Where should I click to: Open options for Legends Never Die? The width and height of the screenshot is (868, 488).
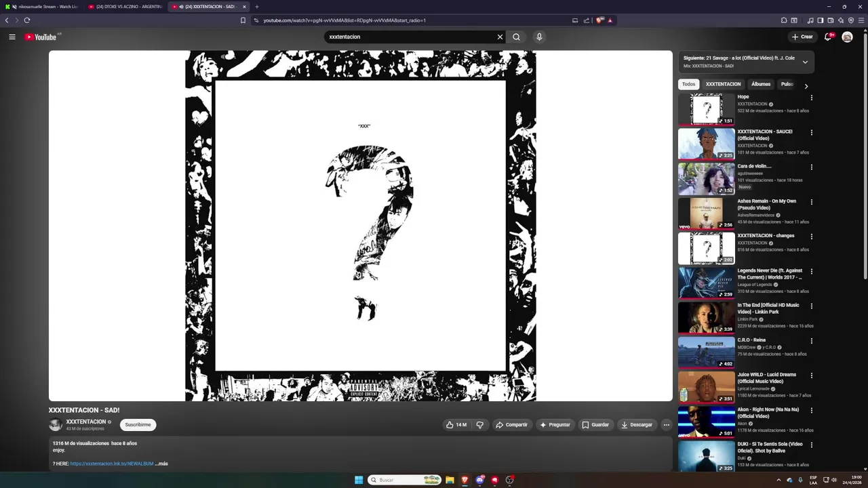coord(812,271)
